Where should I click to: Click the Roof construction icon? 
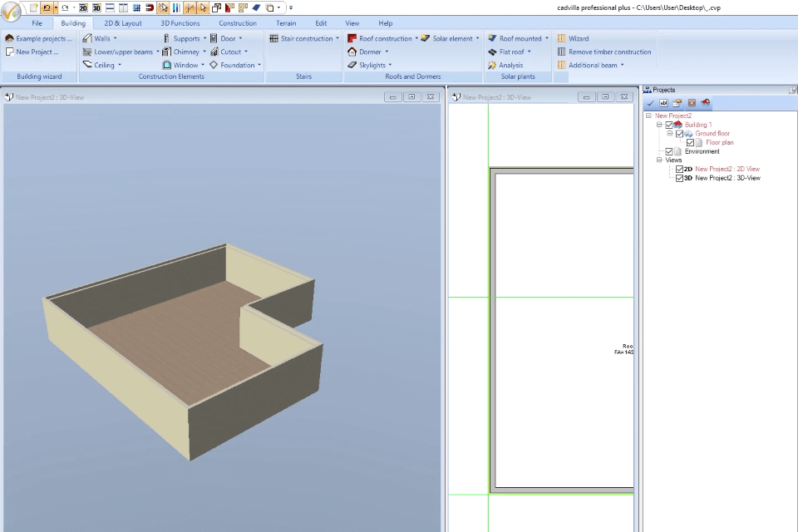point(352,38)
